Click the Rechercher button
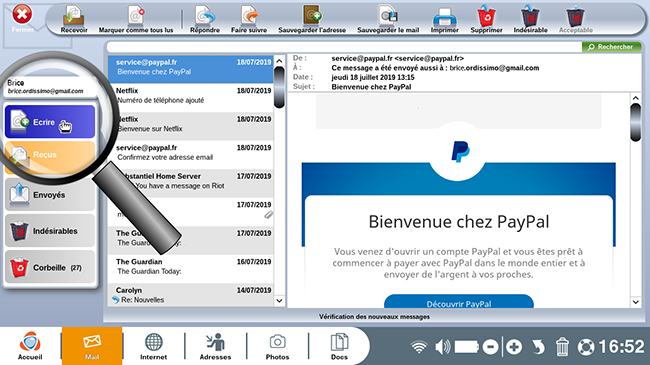The height and width of the screenshot is (365, 650). (x=611, y=47)
